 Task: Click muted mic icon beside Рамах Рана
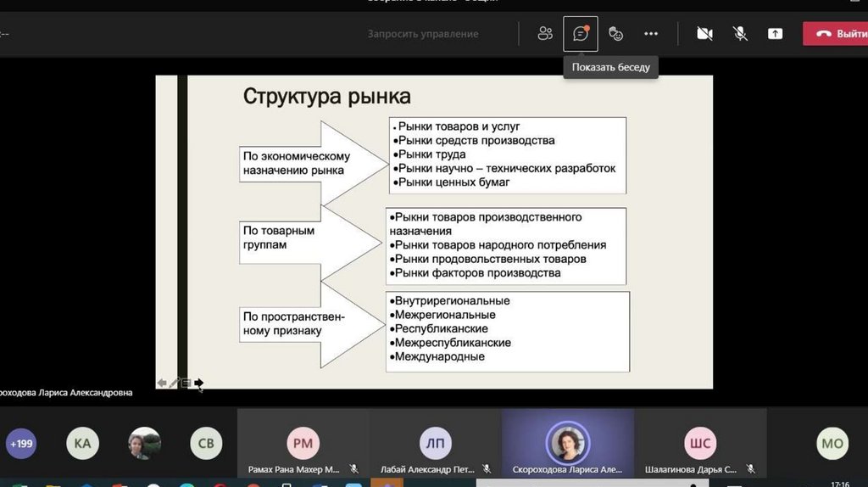[353, 468]
